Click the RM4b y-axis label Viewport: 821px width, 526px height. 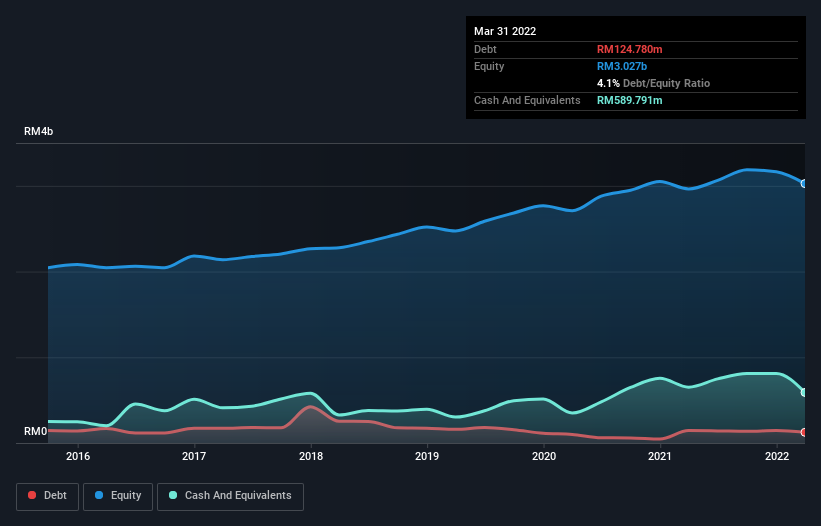pos(39,131)
